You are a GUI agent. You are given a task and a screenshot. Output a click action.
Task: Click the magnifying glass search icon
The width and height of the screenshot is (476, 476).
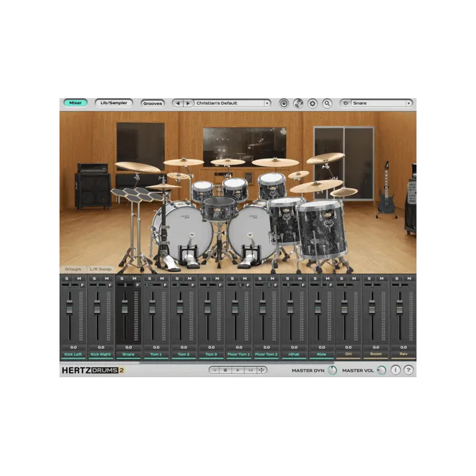[327, 104]
